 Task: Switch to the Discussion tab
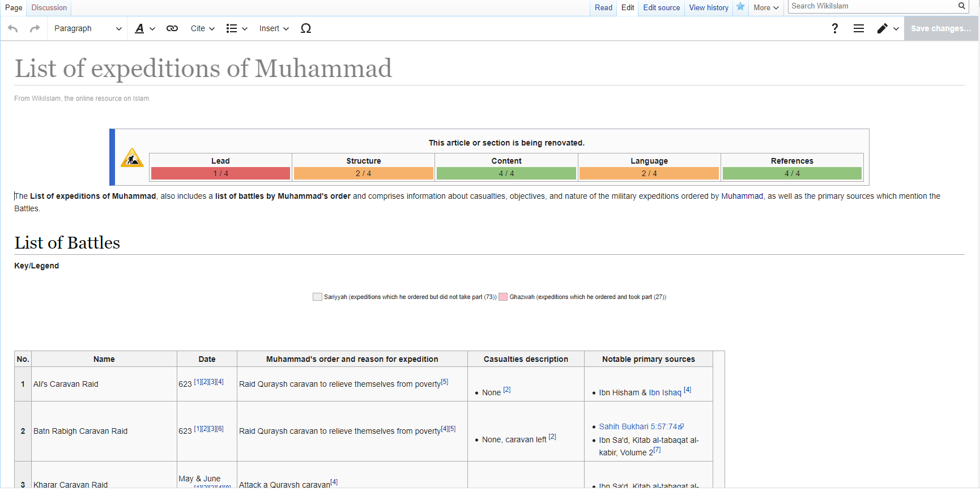pyautogui.click(x=49, y=8)
